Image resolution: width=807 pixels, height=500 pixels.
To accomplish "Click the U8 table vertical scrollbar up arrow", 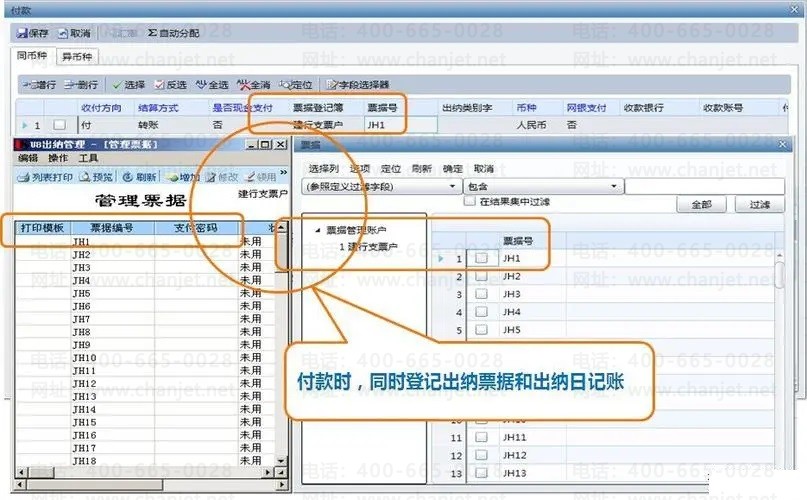I will [x=281, y=227].
